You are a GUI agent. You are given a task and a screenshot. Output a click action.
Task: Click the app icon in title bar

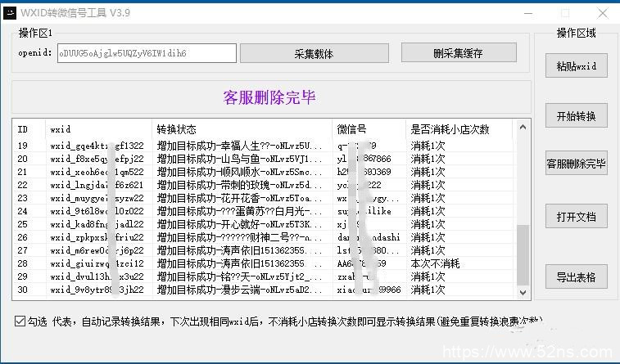tap(10, 12)
